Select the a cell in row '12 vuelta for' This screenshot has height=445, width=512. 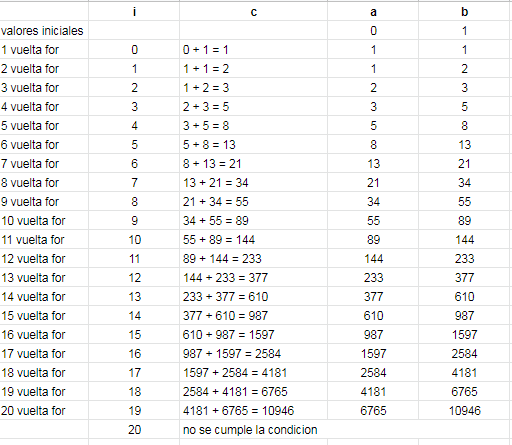pyautogui.click(x=373, y=258)
